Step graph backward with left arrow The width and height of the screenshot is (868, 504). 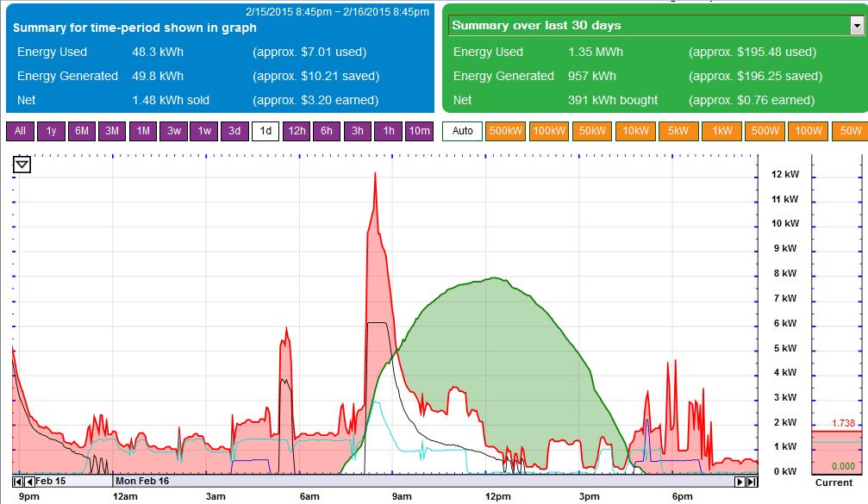coord(29,482)
